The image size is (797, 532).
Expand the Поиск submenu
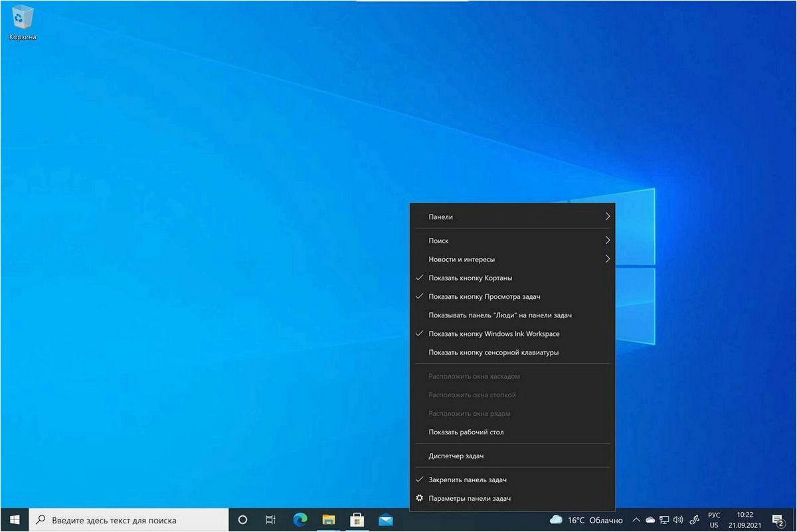click(513, 240)
